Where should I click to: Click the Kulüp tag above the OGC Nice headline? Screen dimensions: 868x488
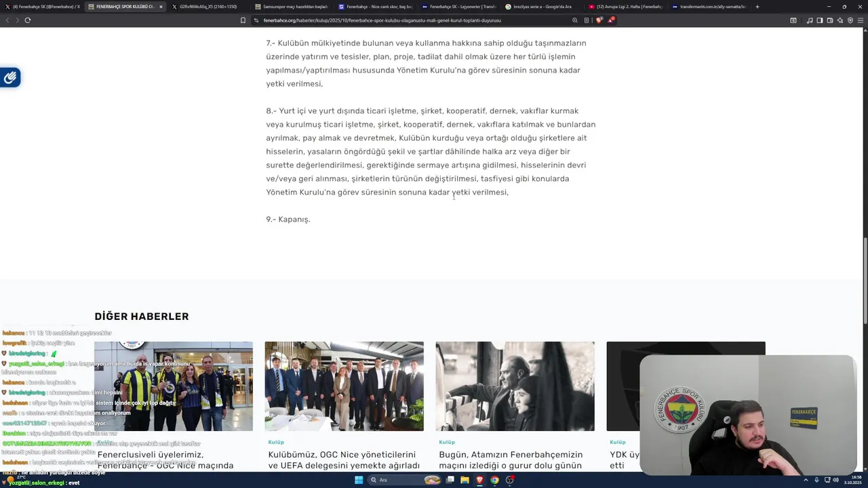coord(276,442)
